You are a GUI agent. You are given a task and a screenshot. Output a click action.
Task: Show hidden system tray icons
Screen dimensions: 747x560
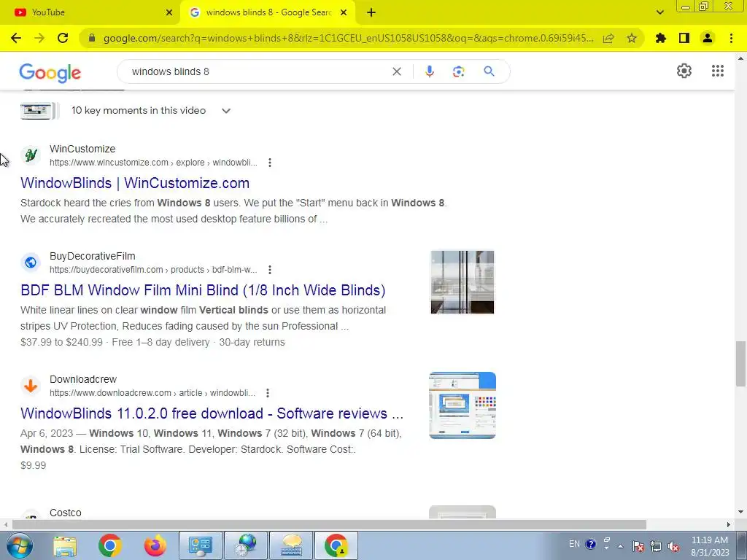620,546
